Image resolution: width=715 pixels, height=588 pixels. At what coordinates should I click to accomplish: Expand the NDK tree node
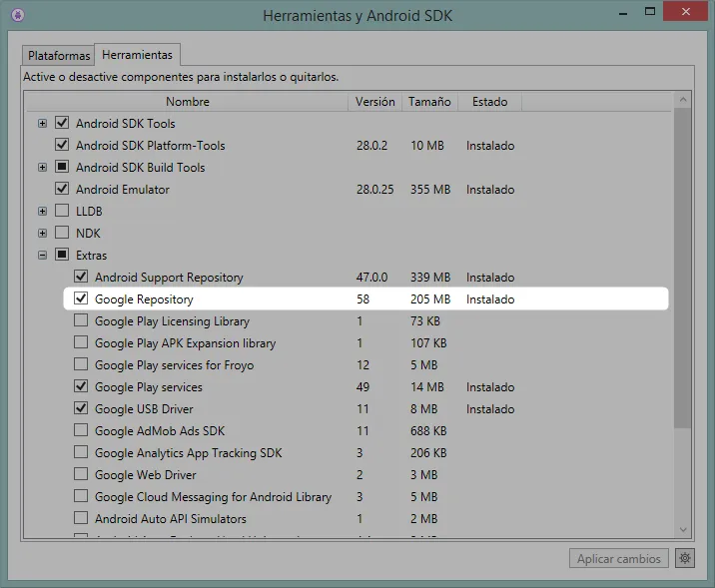(42, 234)
